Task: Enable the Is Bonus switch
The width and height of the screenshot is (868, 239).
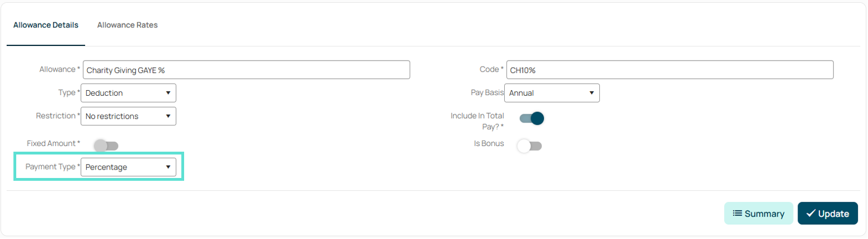Action: 529,146
